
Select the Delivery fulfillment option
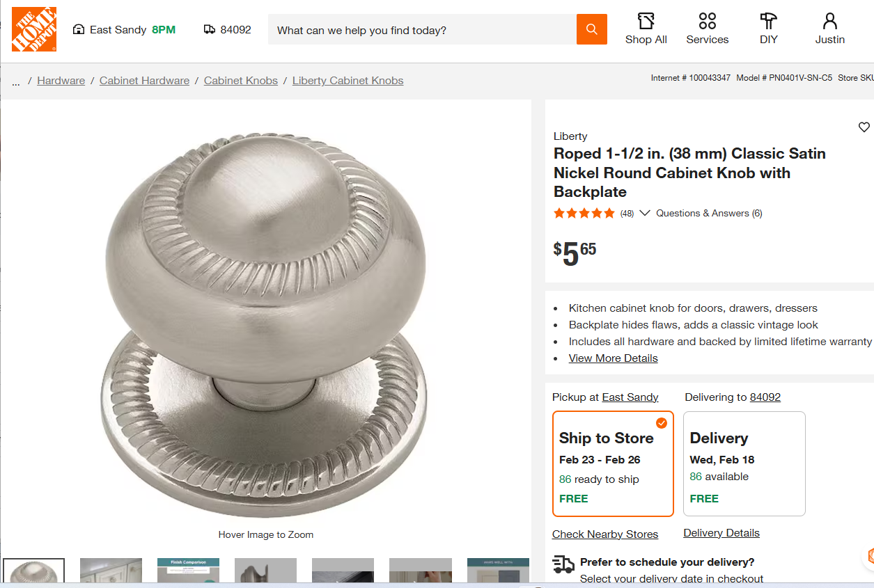tap(744, 463)
